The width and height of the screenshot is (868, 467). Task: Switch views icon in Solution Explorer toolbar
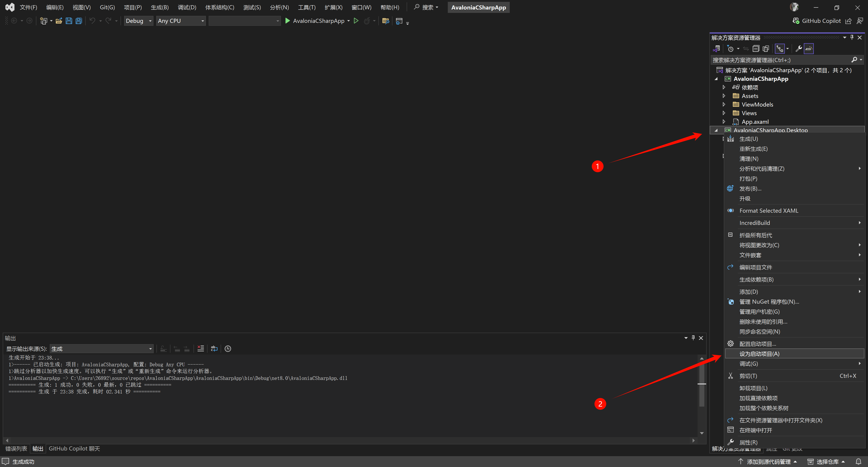[716, 49]
